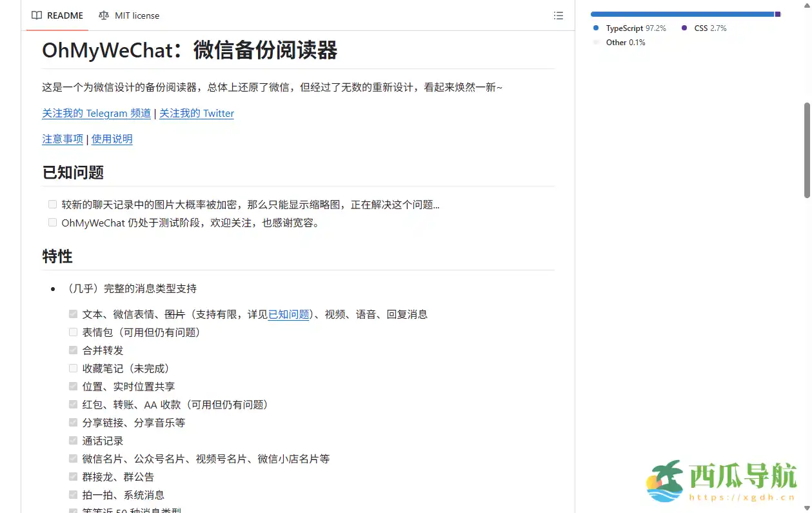
Task: Check the 合并转发 feature checkbox
Action: (73, 349)
